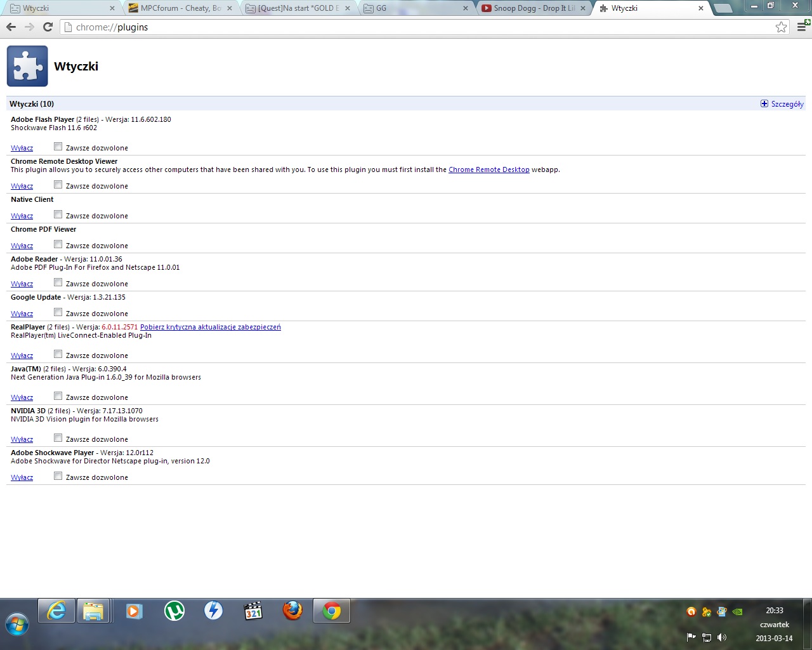Viewport: 812px width, 650px height.
Task: Disable NVIDIA 3D via Wyłącz
Action: coord(22,439)
